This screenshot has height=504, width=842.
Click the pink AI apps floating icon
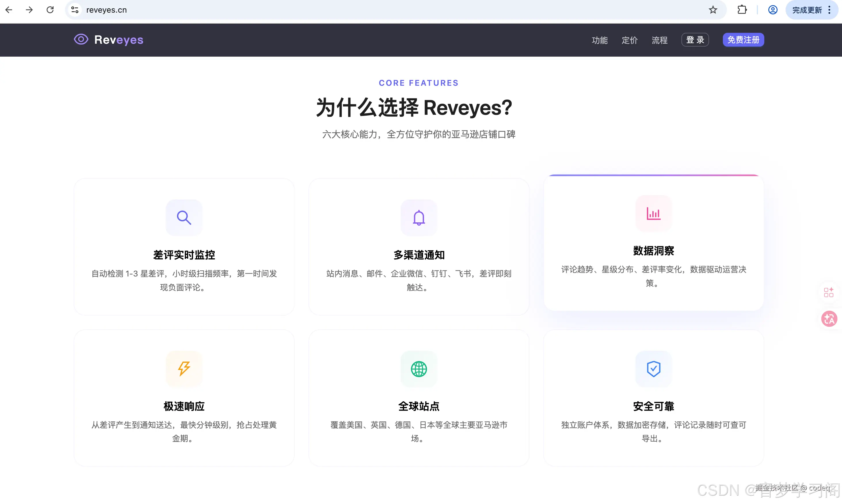pos(829,292)
